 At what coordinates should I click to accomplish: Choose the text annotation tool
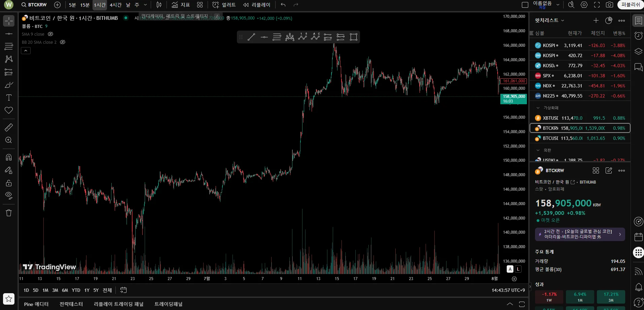coord(9,98)
